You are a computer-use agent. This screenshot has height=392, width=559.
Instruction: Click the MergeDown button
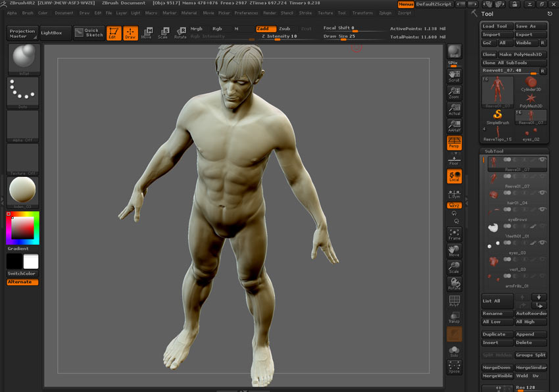(498, 368)
